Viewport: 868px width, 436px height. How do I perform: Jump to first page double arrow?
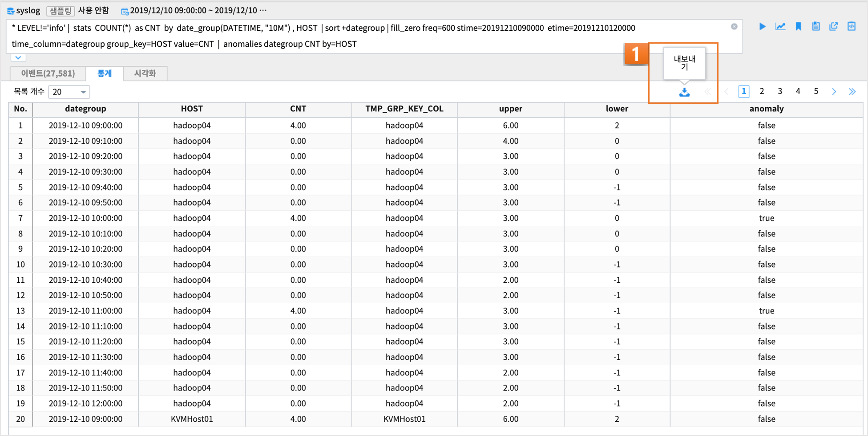(x=708, y=92)
